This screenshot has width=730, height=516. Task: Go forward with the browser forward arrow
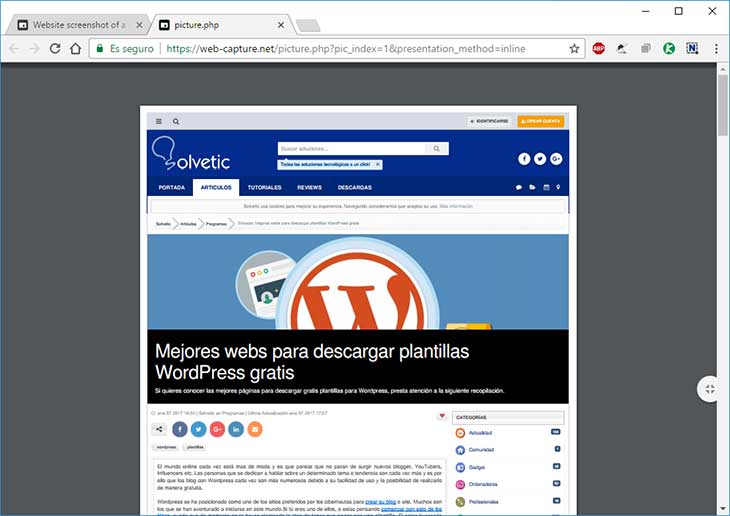[x=34, y=48]
